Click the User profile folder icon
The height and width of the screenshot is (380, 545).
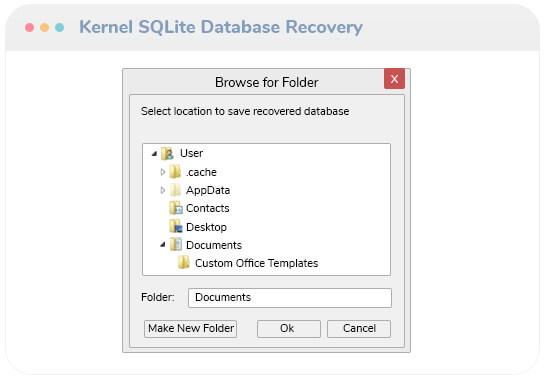tap(168, 153)
